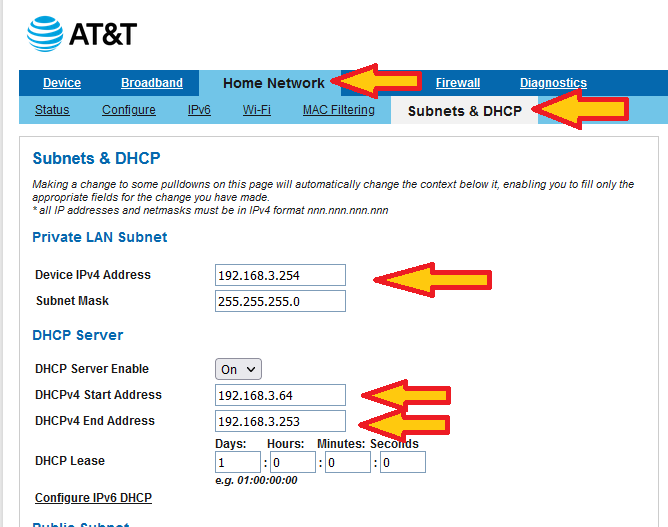Click the DHCPv4 Start Address label
The height and width of the screenshot is (527, 668).
tap(98, 395)
